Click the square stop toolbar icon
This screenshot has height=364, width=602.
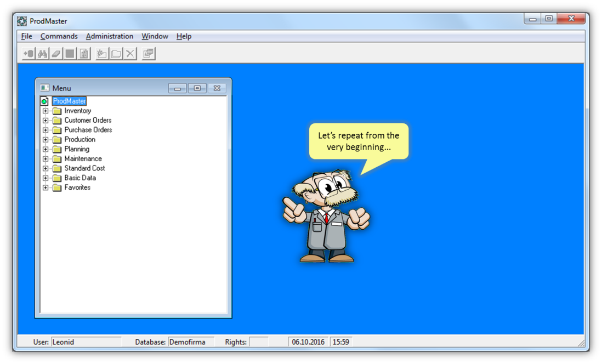pos(70,54)
